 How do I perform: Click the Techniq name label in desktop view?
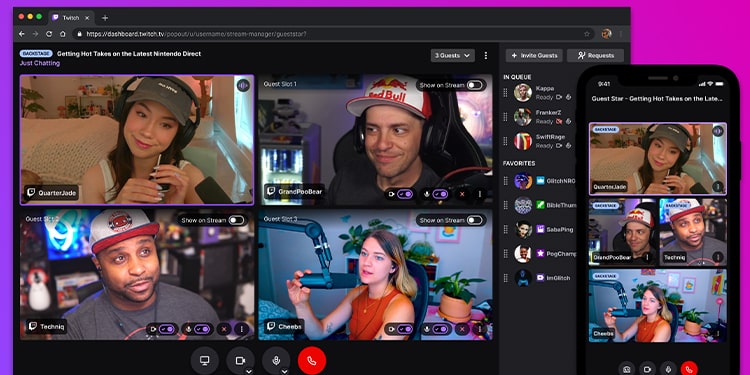46,326
